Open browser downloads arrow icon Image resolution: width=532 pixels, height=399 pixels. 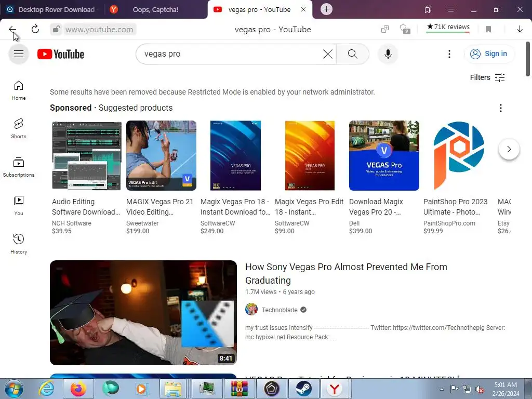pos(520,30)
